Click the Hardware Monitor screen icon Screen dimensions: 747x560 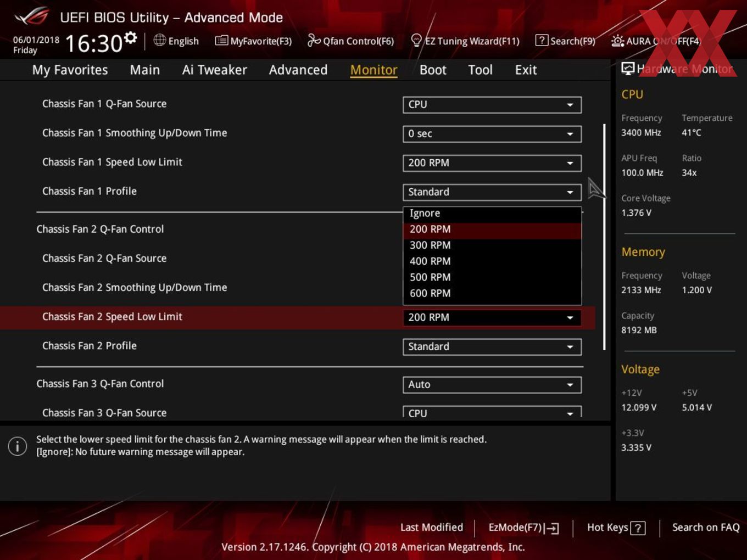click(627, 69)
